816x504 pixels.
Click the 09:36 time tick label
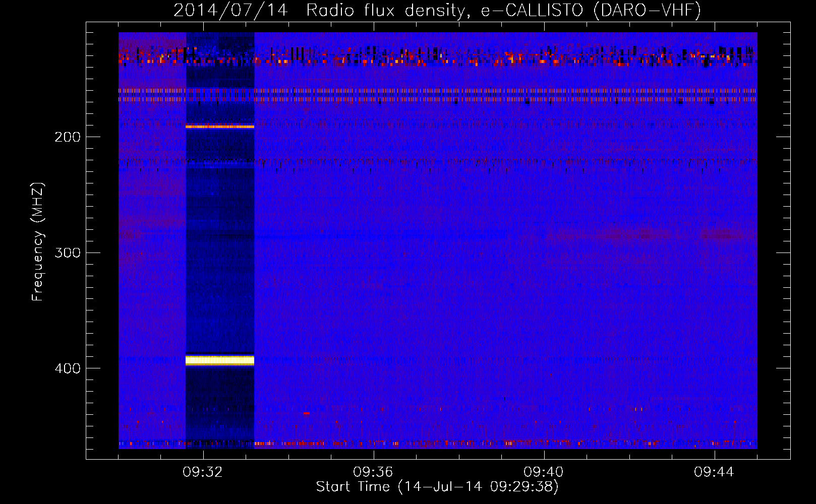coord(373,472)
